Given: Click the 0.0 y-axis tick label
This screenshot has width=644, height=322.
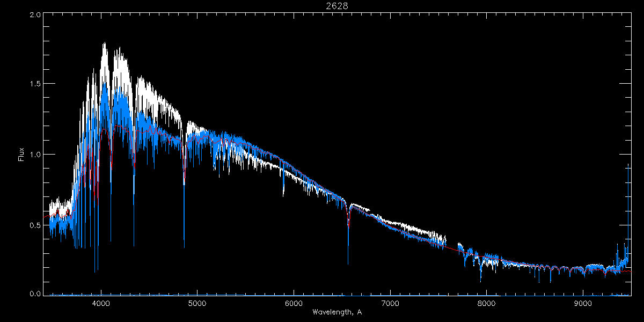Looking at the screenshot, I should pos(33,294).
